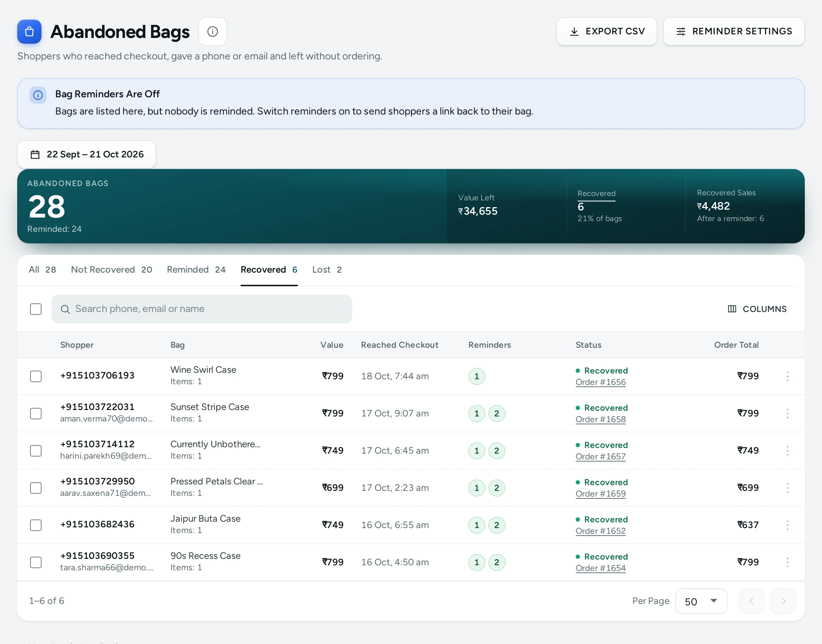Open Order #1656 link

[x=600, y=382]
